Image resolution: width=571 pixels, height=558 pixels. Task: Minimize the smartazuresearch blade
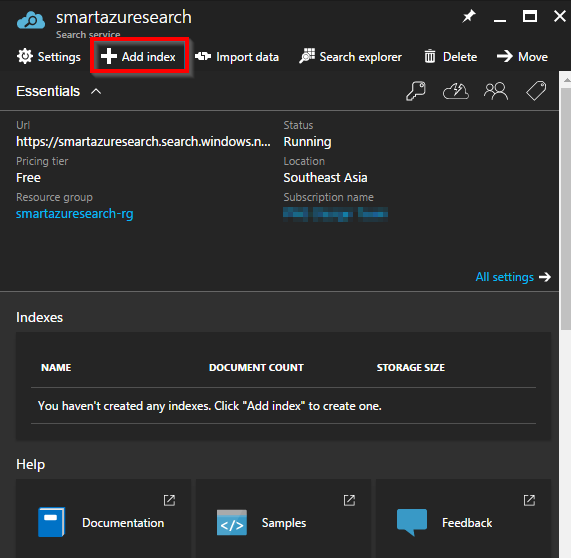pyautogui.click(x=500, y=20)
